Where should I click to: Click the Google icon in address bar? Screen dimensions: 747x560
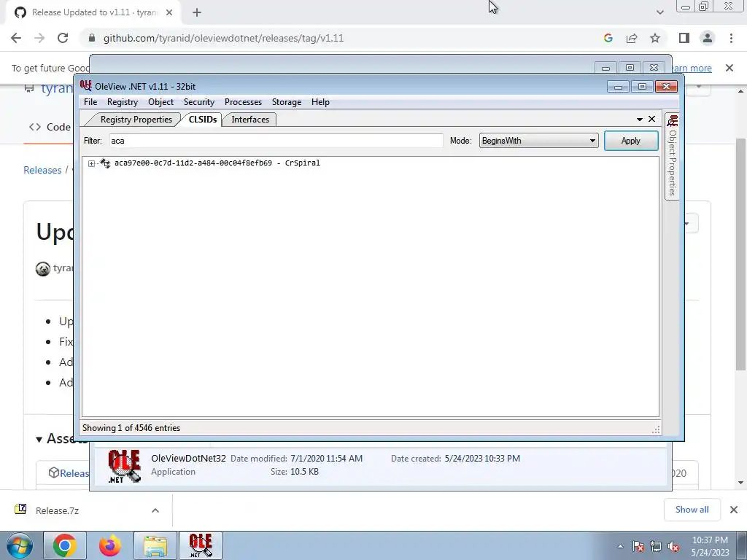(608, 38)
